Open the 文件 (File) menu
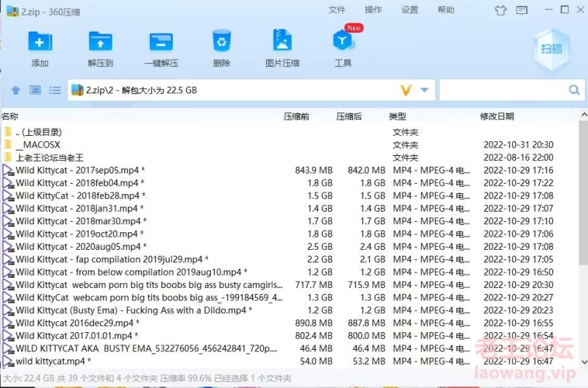The height and width of the screenshot is (388, 588). click(x=337, y=10)
